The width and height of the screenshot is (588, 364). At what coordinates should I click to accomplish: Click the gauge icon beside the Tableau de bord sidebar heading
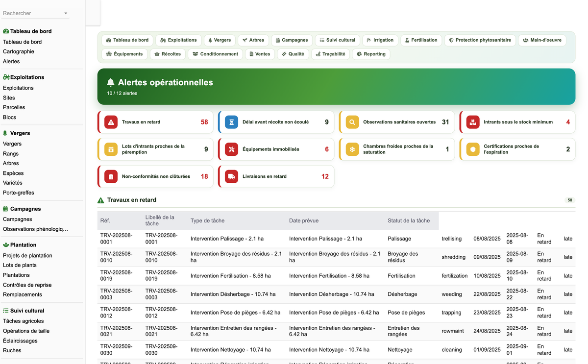coord(6,31)
